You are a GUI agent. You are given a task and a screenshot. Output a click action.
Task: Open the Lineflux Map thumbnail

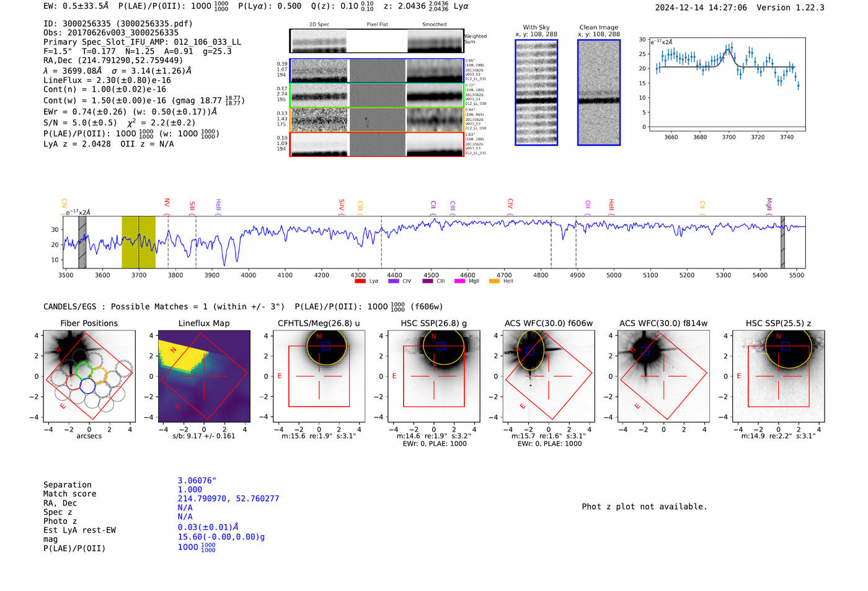[x=204, y=376]
